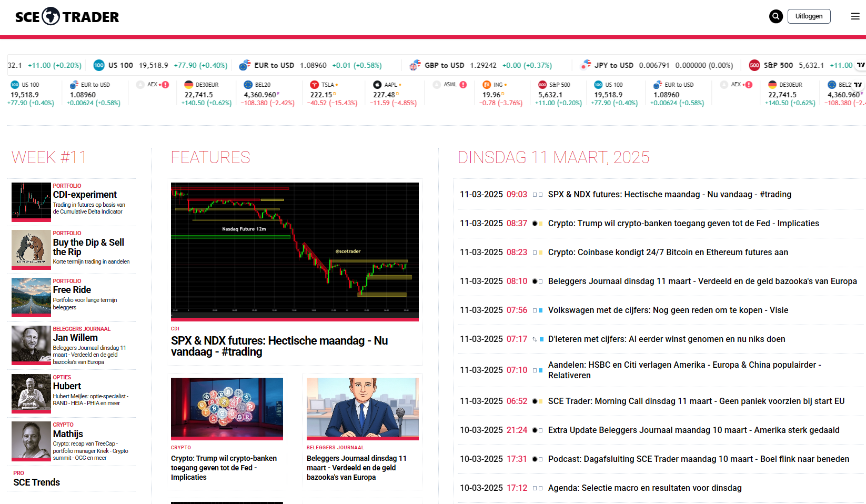Go home via the SCE Trader logo
This screenshot has height=504, width=866.
click(67, 17)
